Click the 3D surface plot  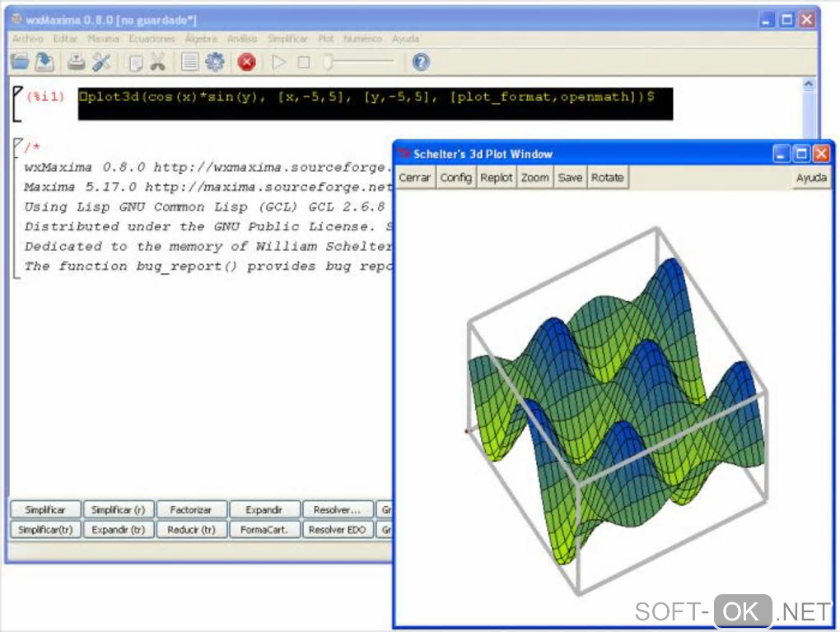[616, 411]
